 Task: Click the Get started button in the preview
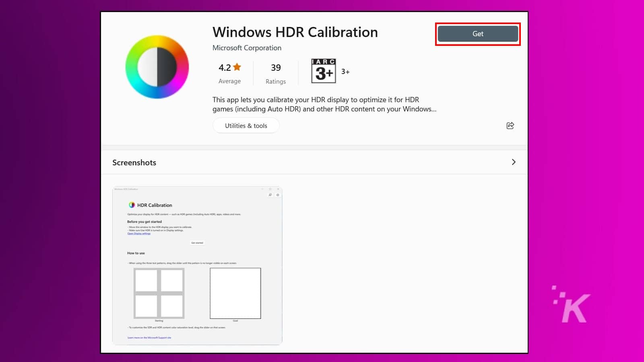[x=197, y=243]
